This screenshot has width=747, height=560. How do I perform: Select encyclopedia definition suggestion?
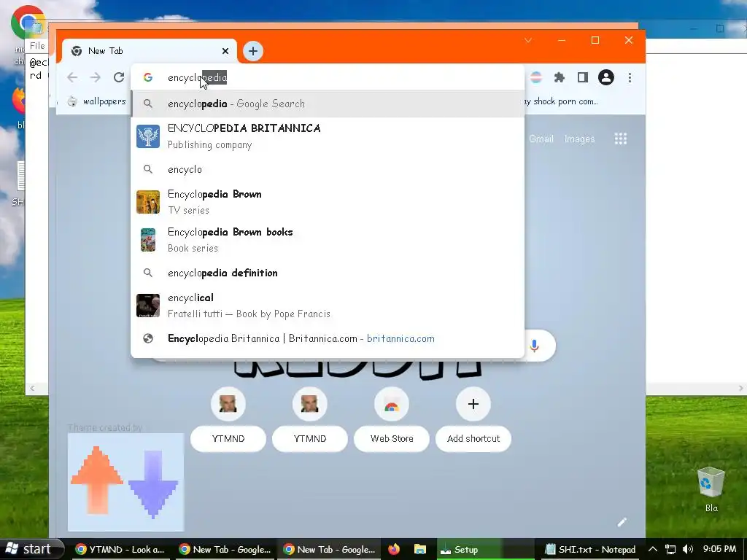(328, 273)
